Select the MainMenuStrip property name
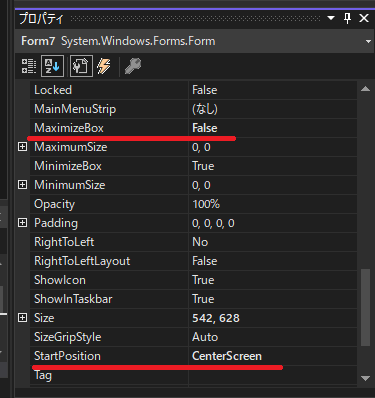This screenshot has height=398, width=375. tap(75, 109)
